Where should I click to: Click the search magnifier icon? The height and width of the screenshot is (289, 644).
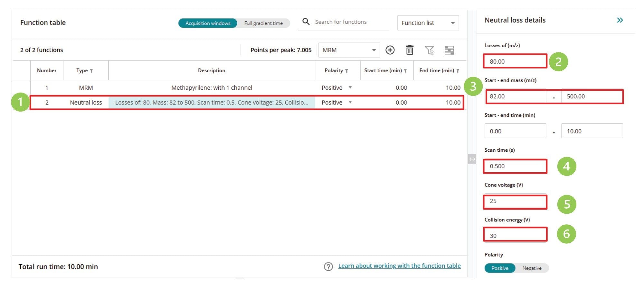tap(306, 22)
